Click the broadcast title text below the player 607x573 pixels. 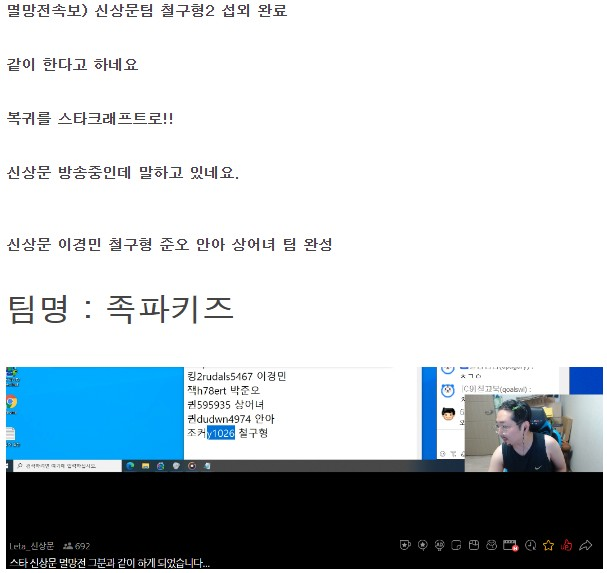point(110,563)
